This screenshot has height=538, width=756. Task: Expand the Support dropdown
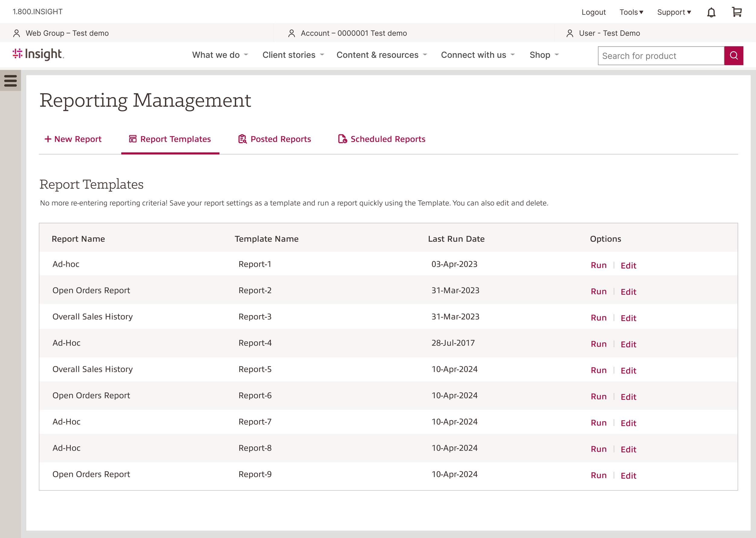[673, 12]
